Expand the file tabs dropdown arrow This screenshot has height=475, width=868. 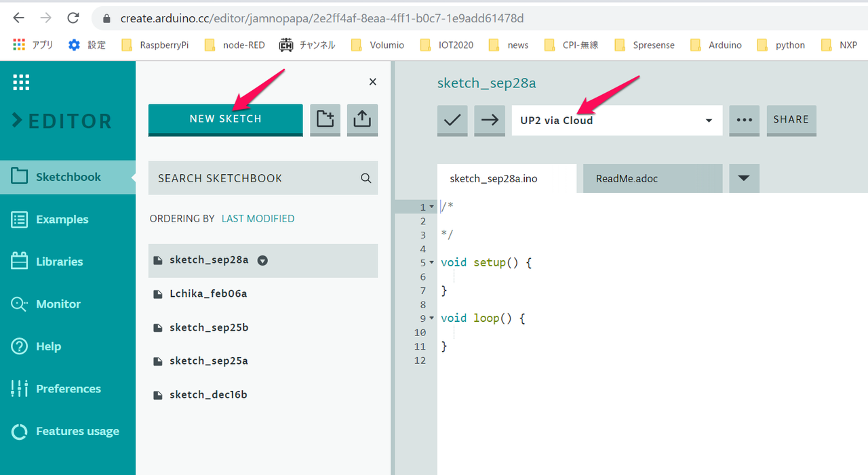click(x=744, y=178)
